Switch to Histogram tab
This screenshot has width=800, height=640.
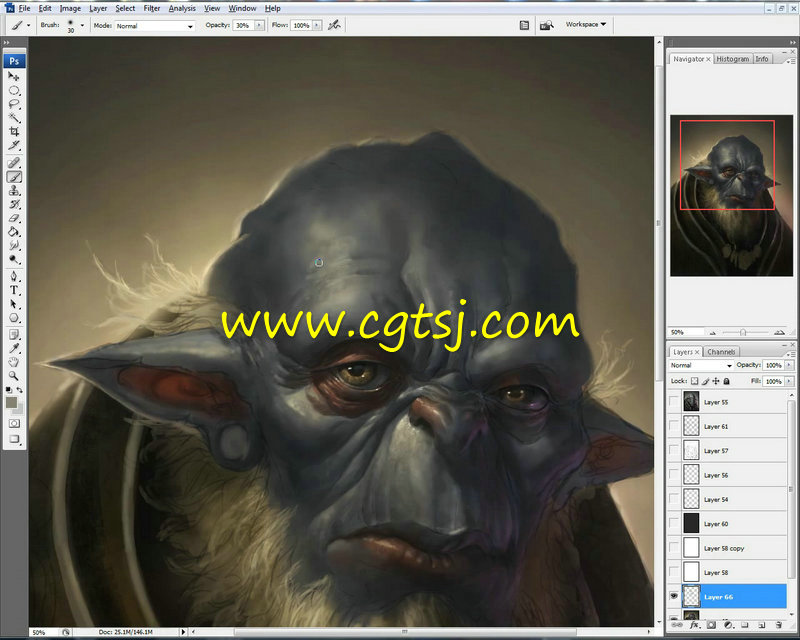pyautogui.click(x=733, y=59)
